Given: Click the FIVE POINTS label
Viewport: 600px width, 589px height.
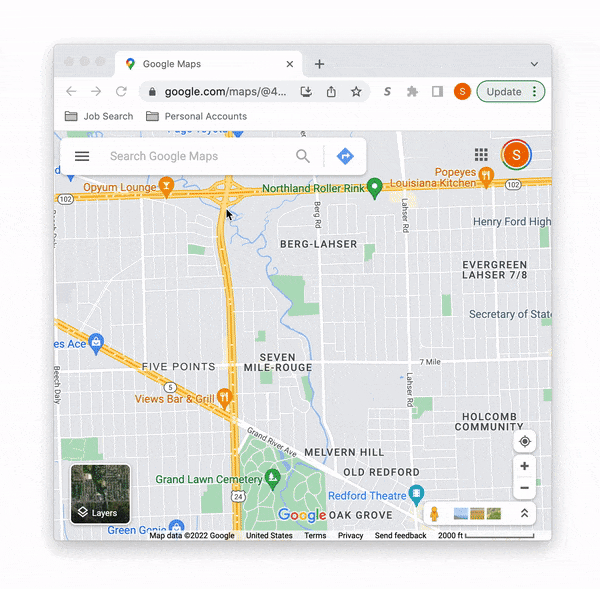Looking at the screenshot, I should [178, 367].
